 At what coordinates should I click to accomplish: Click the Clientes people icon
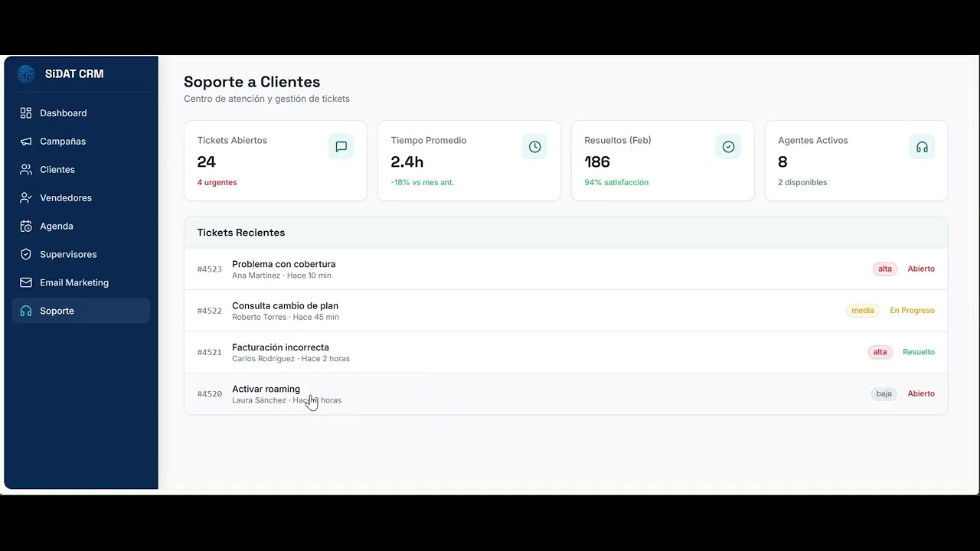coord(26,169)
